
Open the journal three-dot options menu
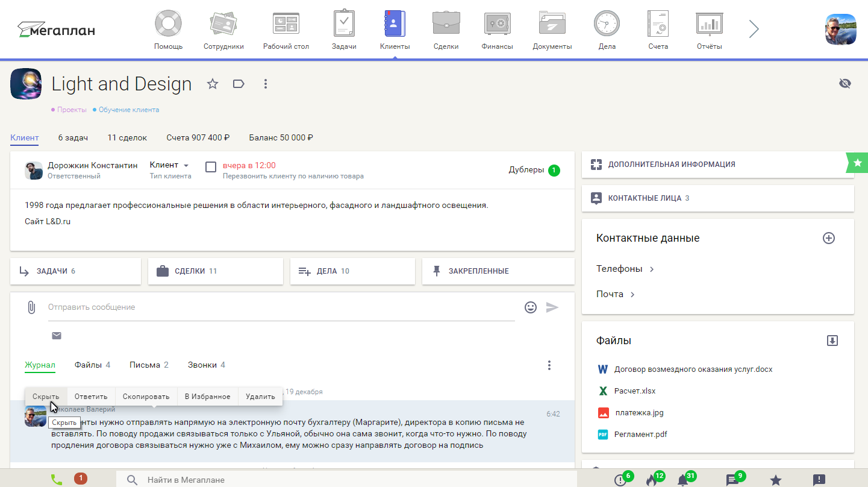[549, 365]
